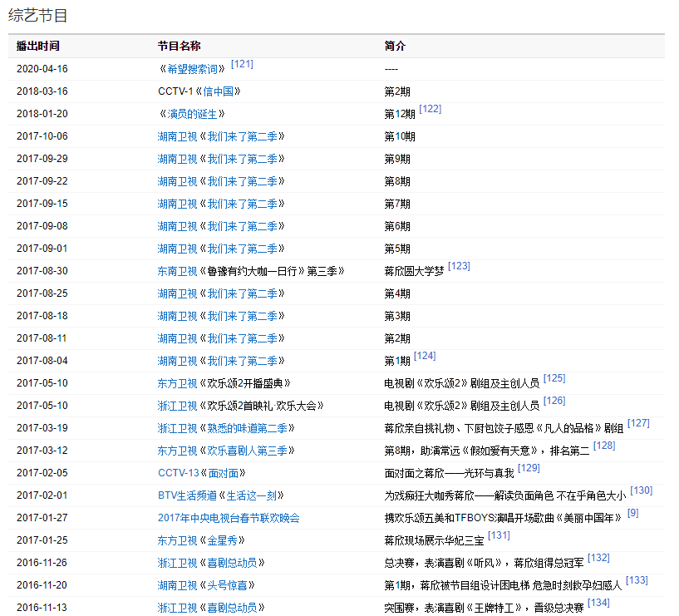Screen dimensions: 679x616
Task: Open the 信中国 link
Action: click(218, 91)
